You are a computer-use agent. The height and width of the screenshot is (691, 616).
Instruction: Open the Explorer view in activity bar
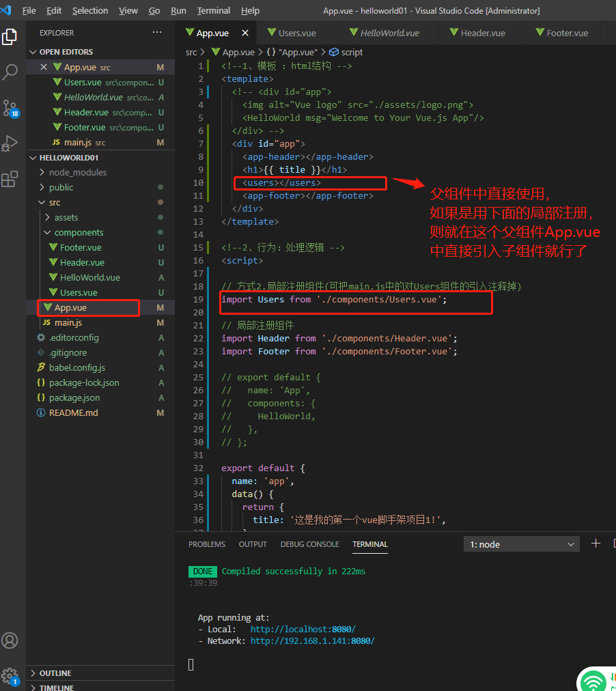point(10,37)
